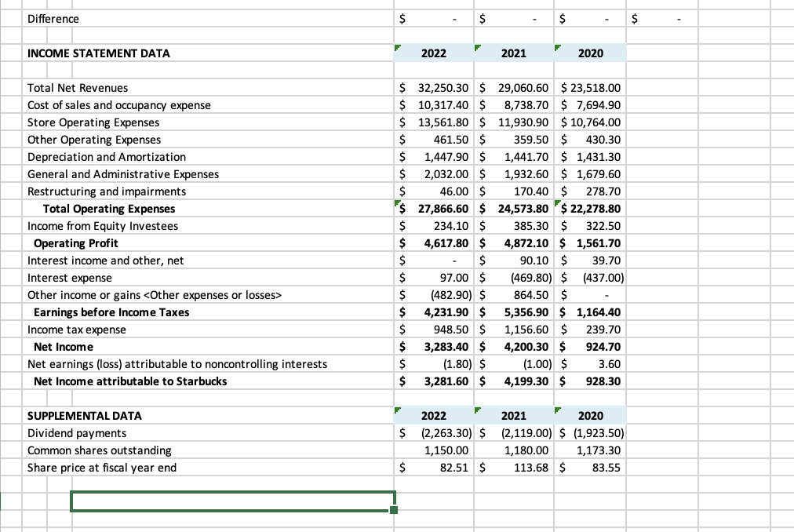Click the Income tax expense label
Viewport: 794px width, 532px height.
tap(76, 329)
